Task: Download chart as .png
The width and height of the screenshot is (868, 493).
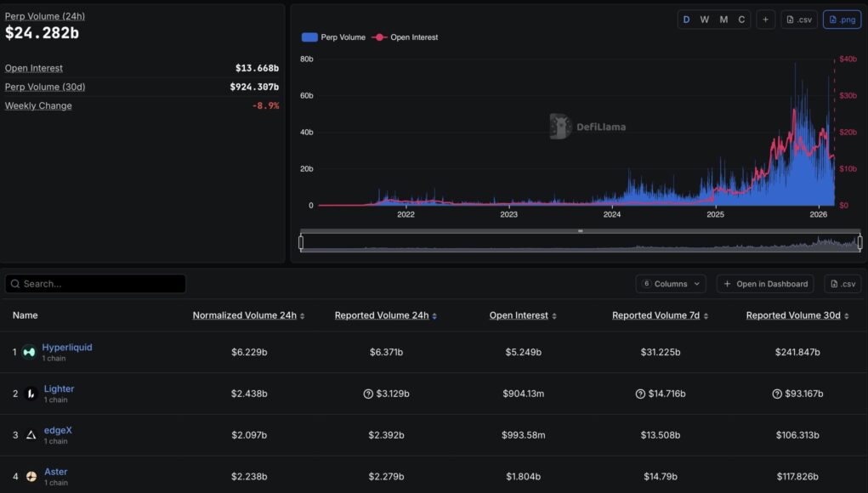Action: (842, 20)
